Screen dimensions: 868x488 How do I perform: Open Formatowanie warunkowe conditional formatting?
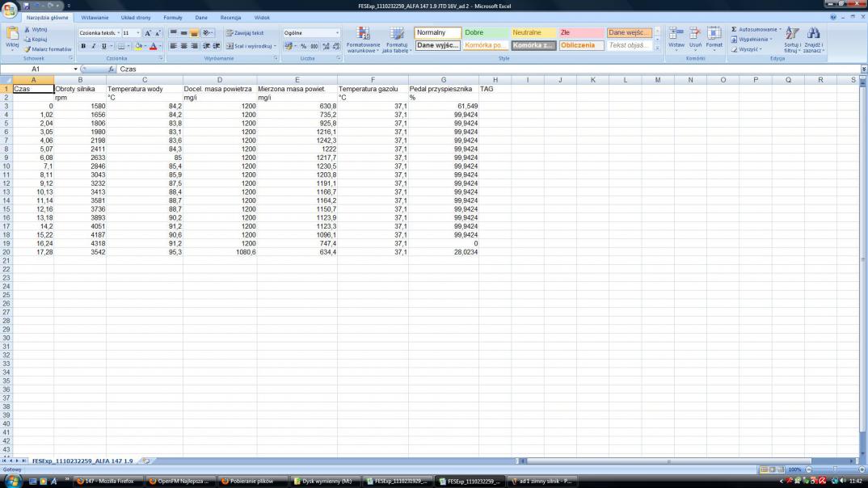click(x=363, y=39)
